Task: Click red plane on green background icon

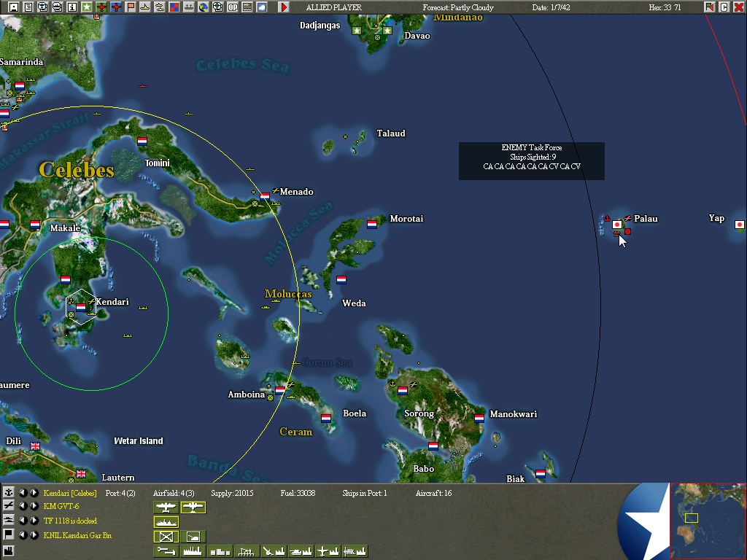Action: [x=101, y=7]
